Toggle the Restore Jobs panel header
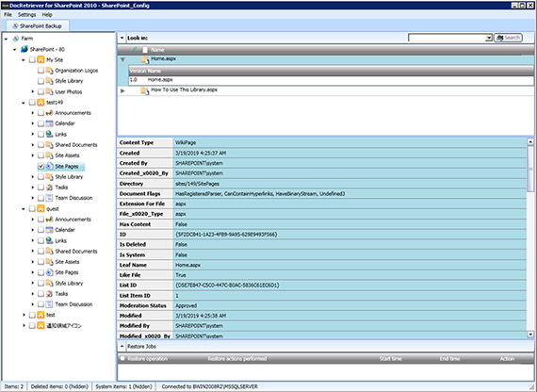 click(x=325, y=347)
